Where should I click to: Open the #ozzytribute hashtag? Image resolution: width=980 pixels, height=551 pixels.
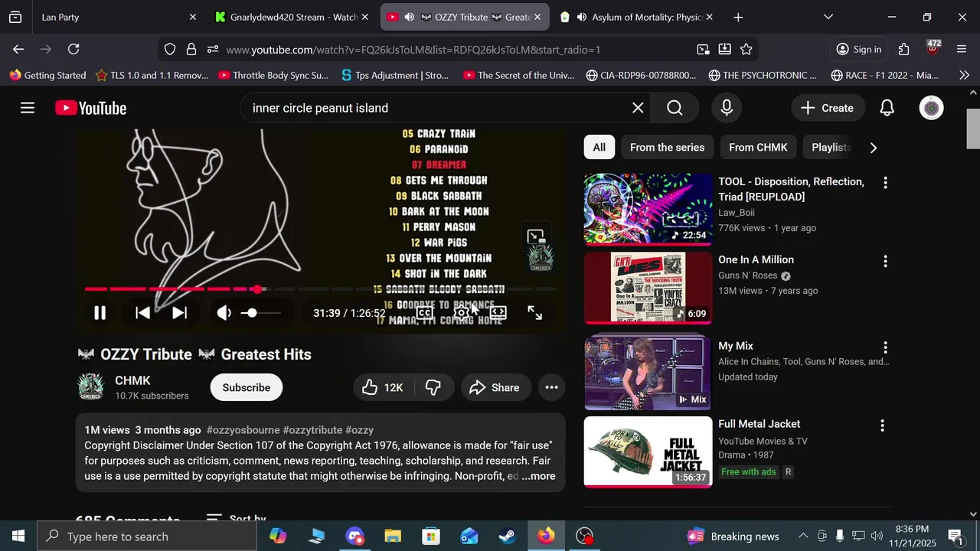312,430
